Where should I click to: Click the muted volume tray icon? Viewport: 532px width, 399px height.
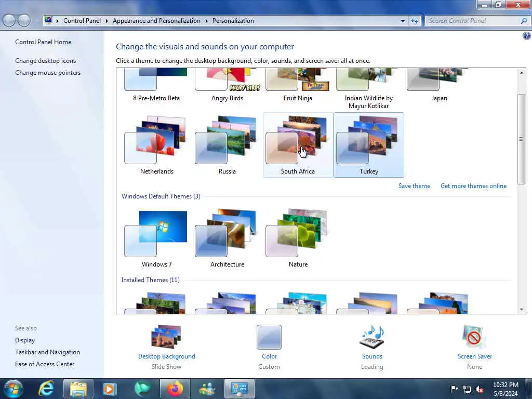click(x=480, y=390)
